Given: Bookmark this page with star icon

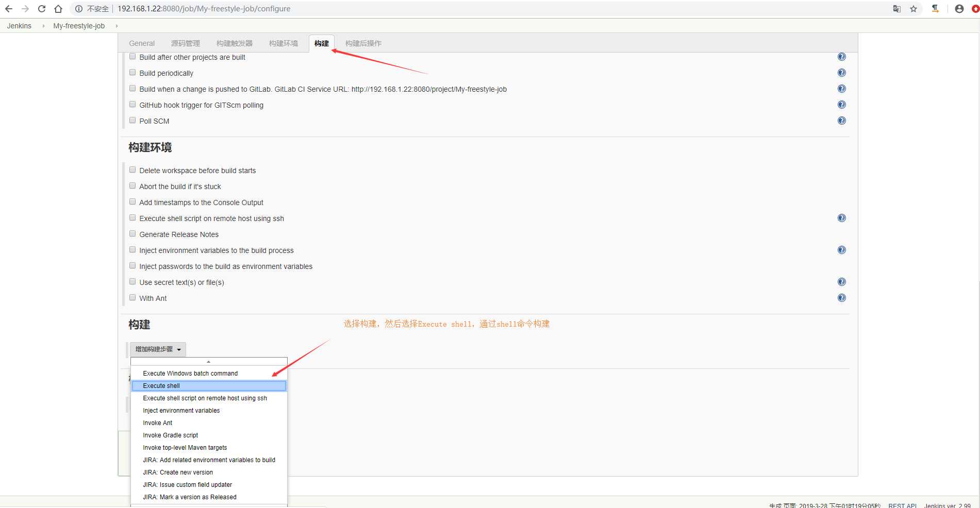Looking at the screenshot, I should pos(913,9).
